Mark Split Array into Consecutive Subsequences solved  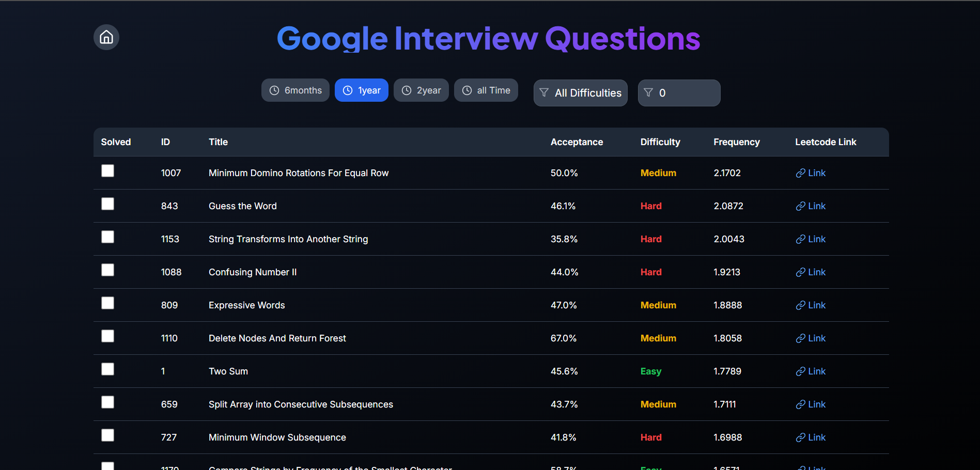[107, 402]
